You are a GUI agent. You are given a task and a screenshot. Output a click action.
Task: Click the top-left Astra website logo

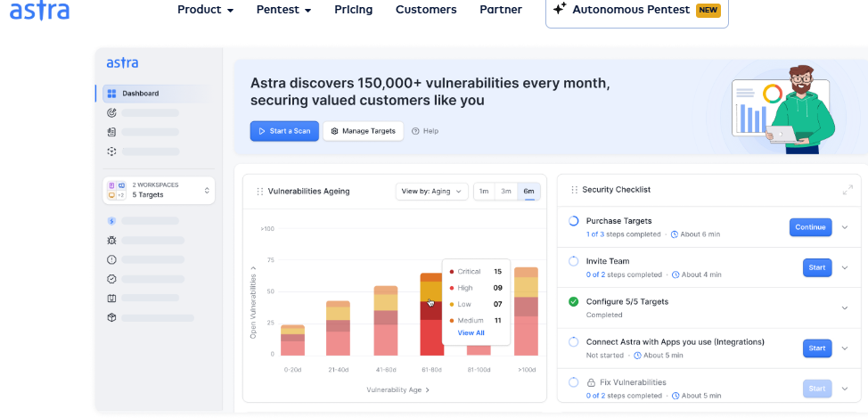coord(39,11)
